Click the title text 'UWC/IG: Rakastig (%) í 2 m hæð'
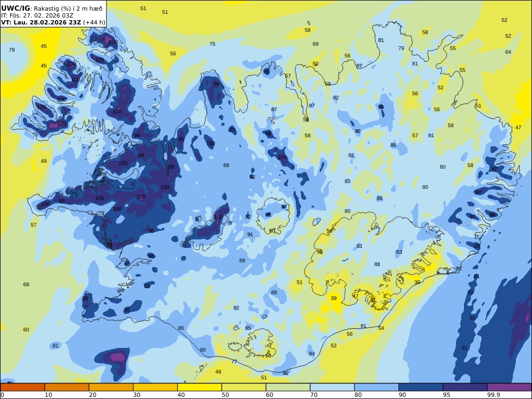Image resolution: width=532 pixels, height=399 pixels. click(x=52, y=9)
